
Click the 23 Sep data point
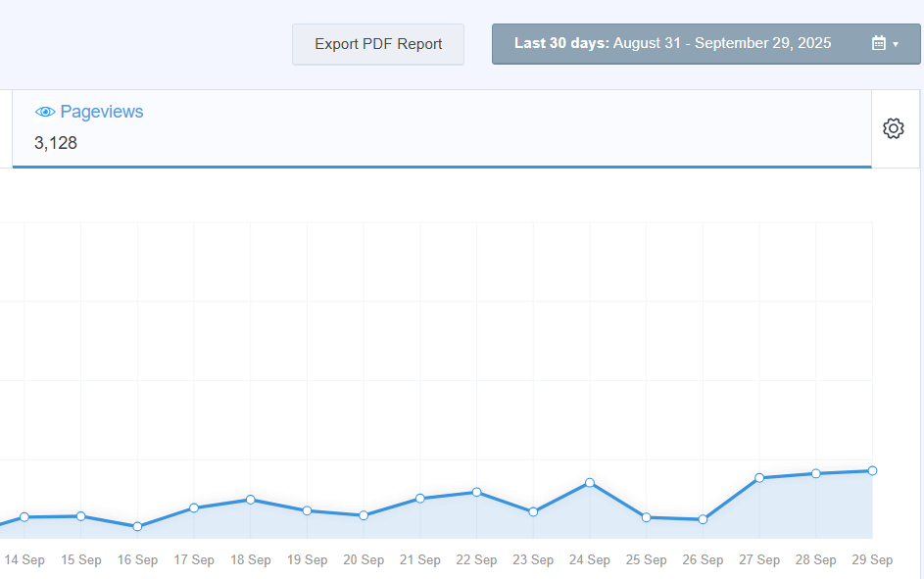[533, 511]
